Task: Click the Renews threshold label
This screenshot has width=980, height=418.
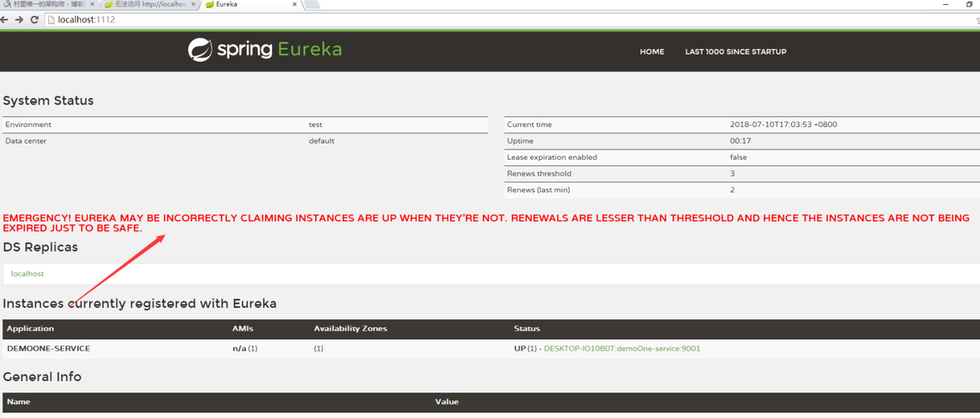Action: 539,174
